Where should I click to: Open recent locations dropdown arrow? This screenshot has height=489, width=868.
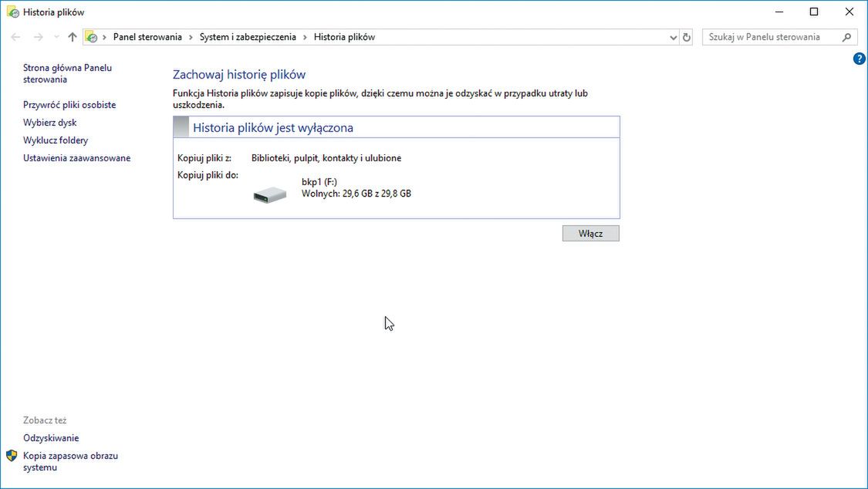coord(56,37)
